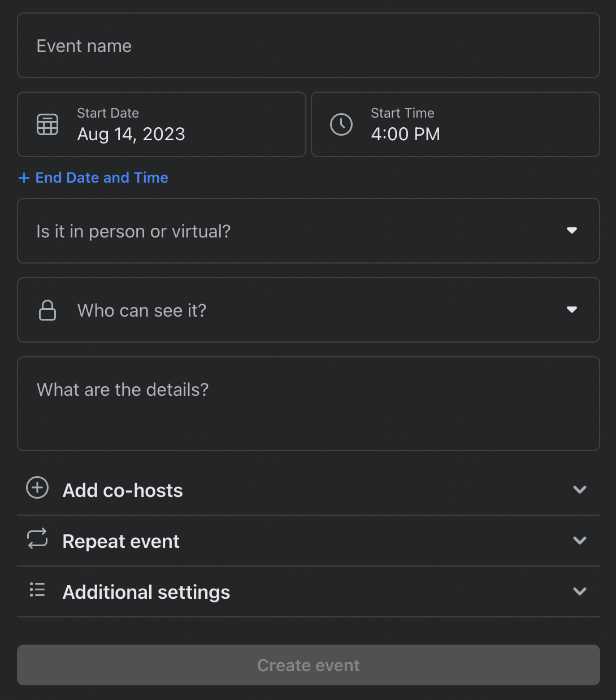The height and width of the screenshot is (700, 616).
Task: Expand the Additional settings chevron
Action: pos(580,591)
